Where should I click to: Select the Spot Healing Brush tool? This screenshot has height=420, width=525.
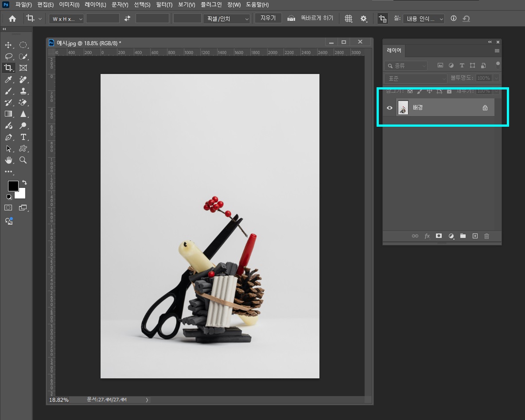point(23,79)
